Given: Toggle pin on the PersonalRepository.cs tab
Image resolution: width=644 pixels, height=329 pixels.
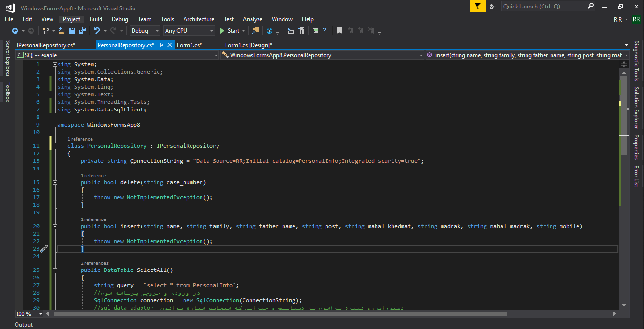Looking at the screenshot, I should tap(161, 45).
